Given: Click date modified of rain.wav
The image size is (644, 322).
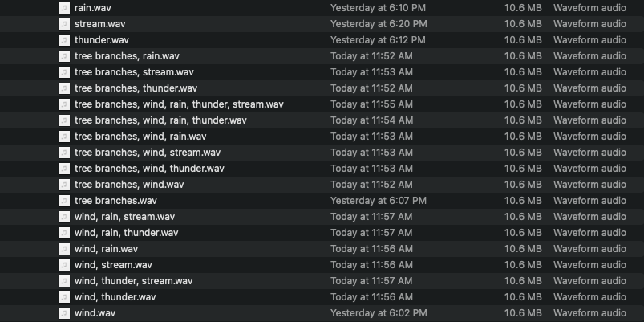Looking at the screenshot, I should pyautogui.click(x=378, y=8).
